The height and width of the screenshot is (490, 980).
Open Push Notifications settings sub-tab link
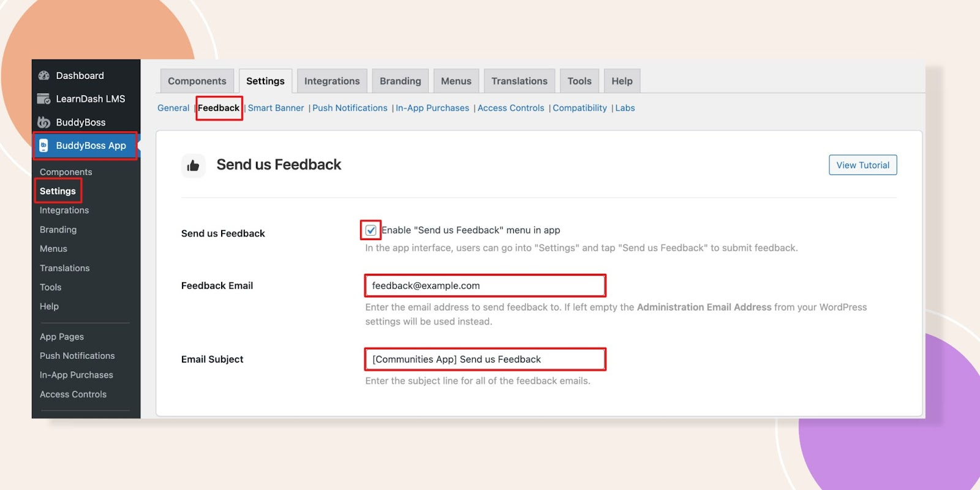[x=350, y=108]
